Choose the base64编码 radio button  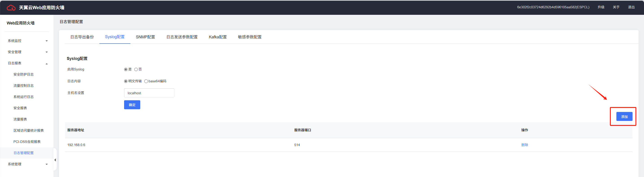coord(146,81)
